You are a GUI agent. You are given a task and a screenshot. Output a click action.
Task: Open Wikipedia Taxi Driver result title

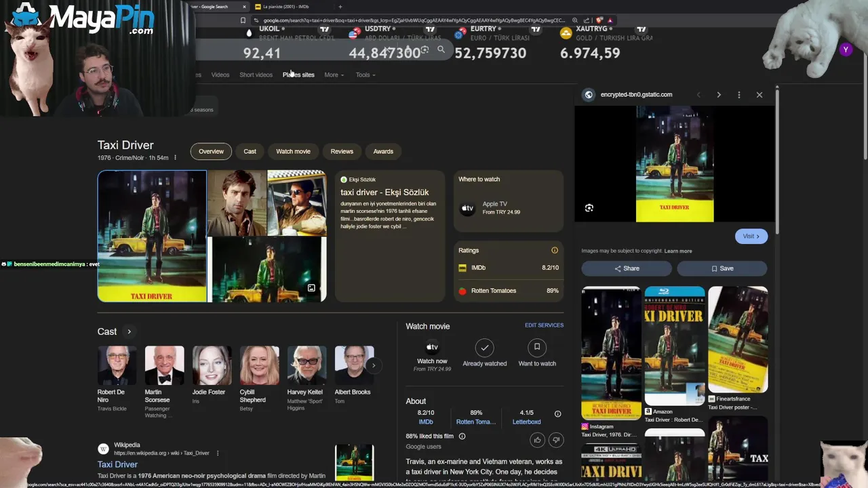117,464
